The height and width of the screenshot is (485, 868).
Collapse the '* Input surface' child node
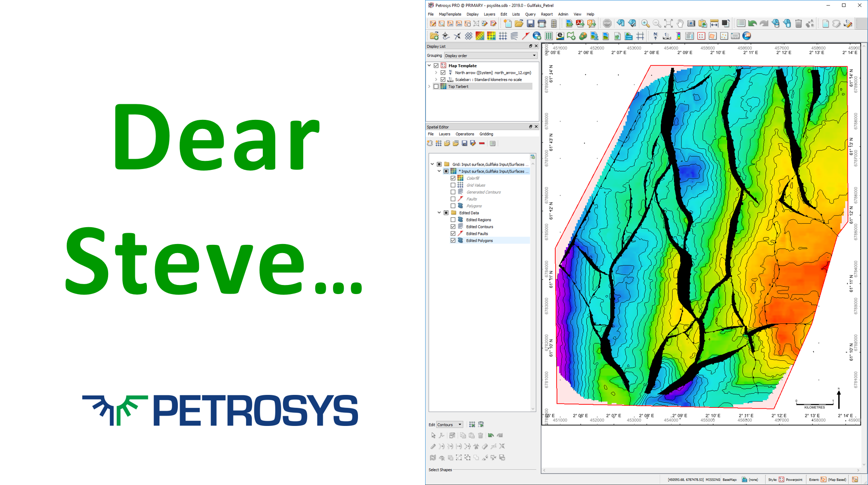pos(439,171)
